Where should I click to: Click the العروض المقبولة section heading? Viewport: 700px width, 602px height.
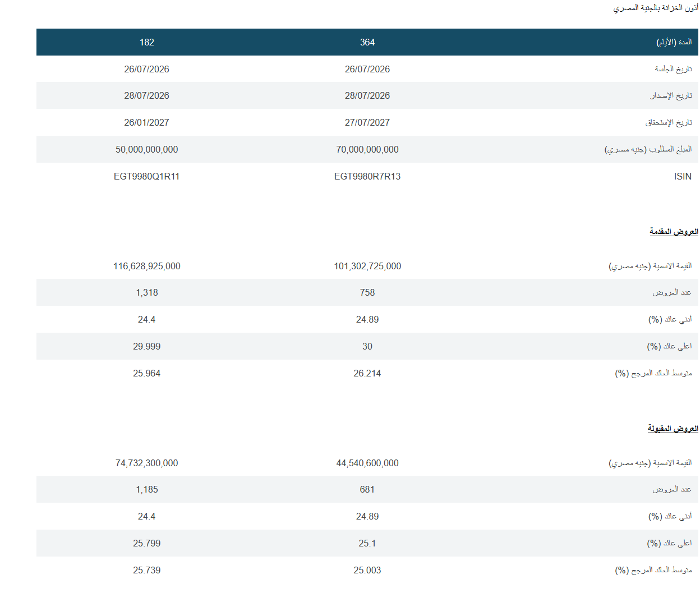[x=673, y=428]
